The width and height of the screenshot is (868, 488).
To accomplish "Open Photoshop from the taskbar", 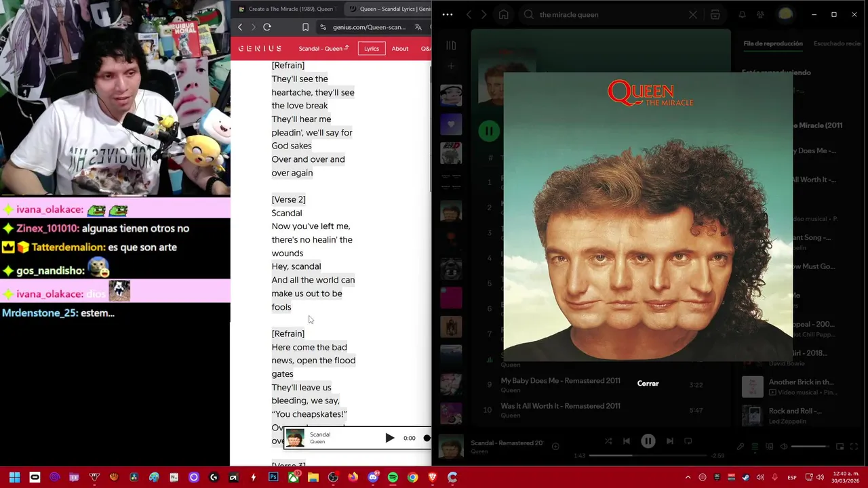I will 273,477.
